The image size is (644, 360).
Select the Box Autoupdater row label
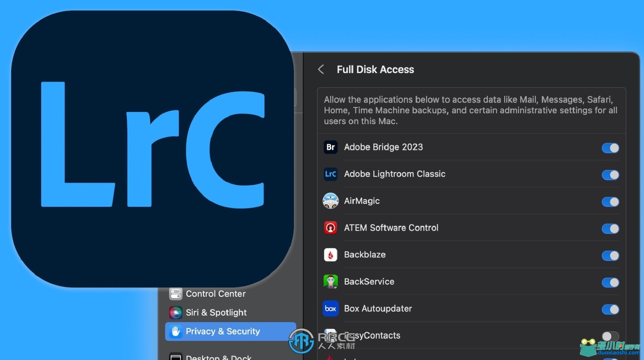click(378, 309)
